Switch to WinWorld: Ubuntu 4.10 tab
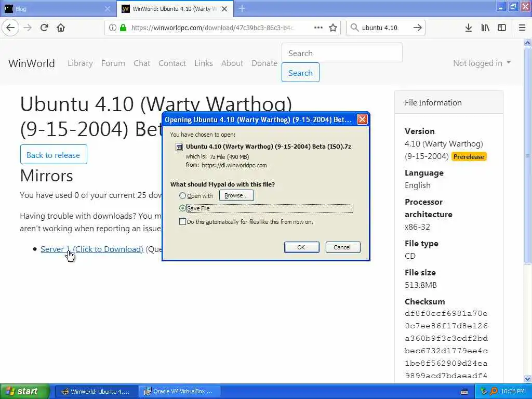 (175, 9)
